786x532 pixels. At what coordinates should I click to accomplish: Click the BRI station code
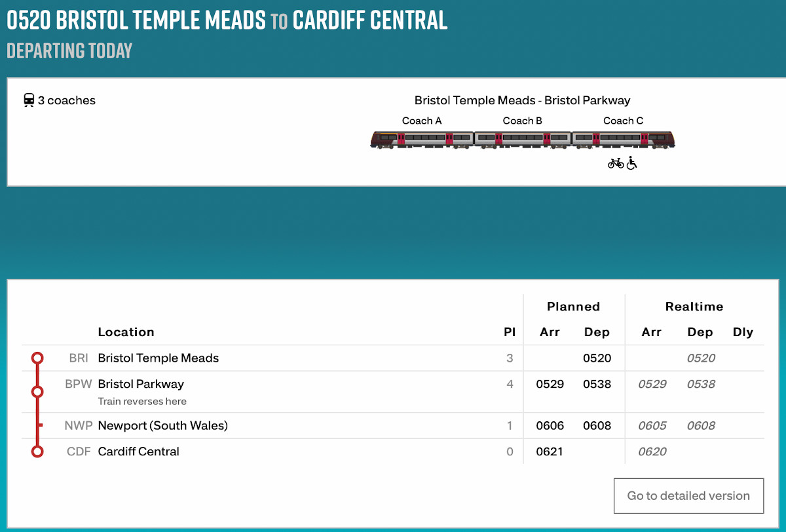[79, 358]
